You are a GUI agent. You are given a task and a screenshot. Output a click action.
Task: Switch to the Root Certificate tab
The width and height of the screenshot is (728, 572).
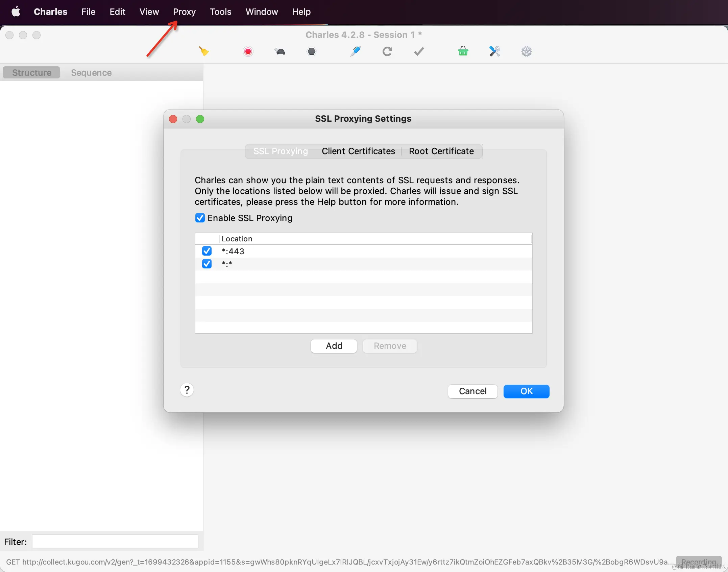tap(441, 151)
